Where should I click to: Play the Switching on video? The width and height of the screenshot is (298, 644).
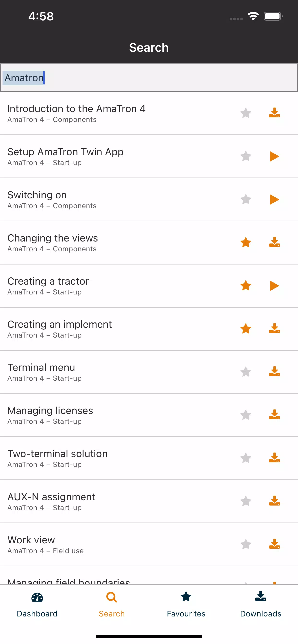pos(274,200)
